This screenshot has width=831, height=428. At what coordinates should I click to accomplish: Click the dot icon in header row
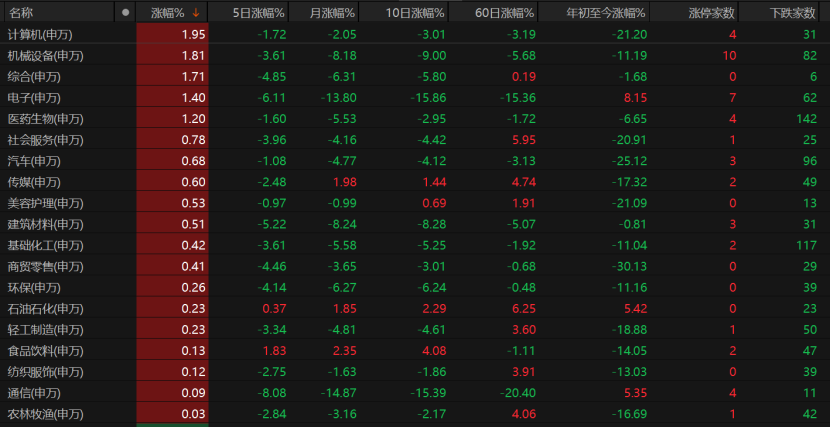(125, 13)
